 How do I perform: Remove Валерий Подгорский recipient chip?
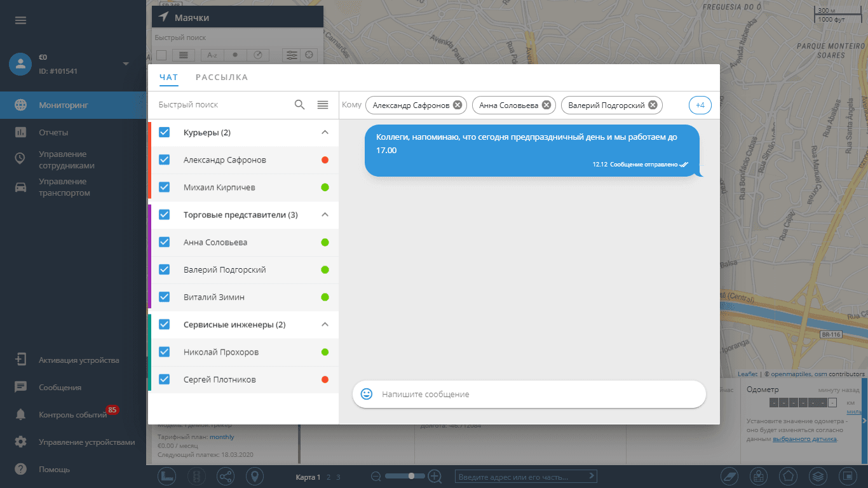[x=653, y=105]
